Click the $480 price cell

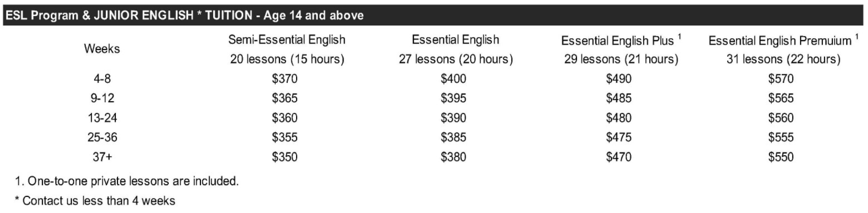coord(619,118)
